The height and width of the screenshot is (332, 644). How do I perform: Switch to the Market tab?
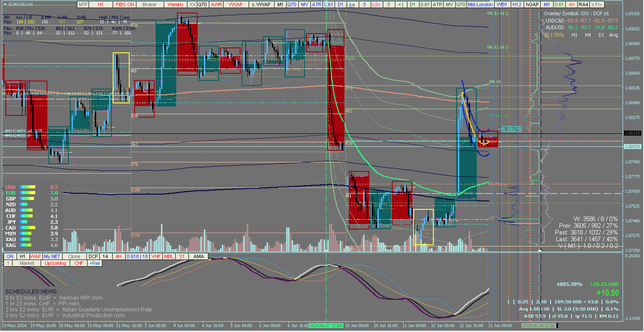tap(27, 264)
